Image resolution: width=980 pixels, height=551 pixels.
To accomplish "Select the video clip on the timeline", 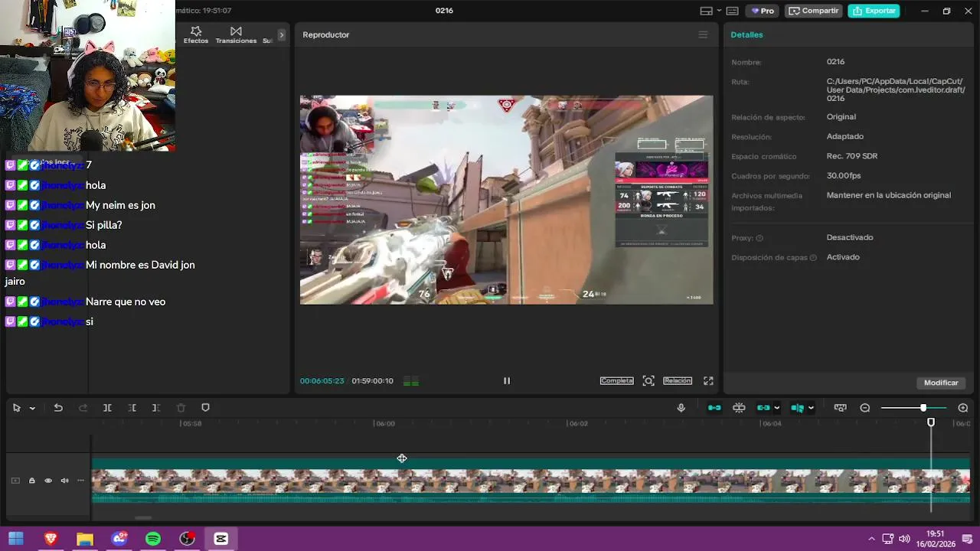I will pyautogui.click(x=531, y=481).
